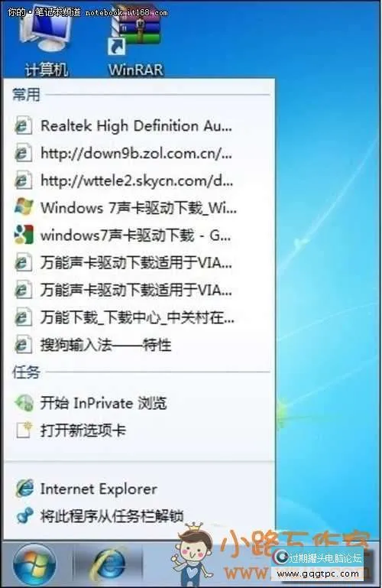This screenshot has width=382, height=588.
Task: Click the InPrivate browsing icon
Action: (24, 403)
